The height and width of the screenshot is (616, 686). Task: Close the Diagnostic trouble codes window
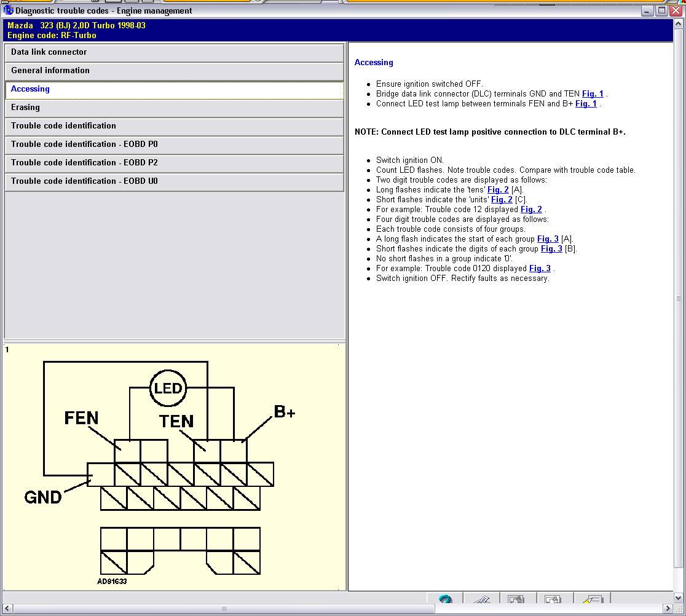pyautogui.click(x=676, y=10)
